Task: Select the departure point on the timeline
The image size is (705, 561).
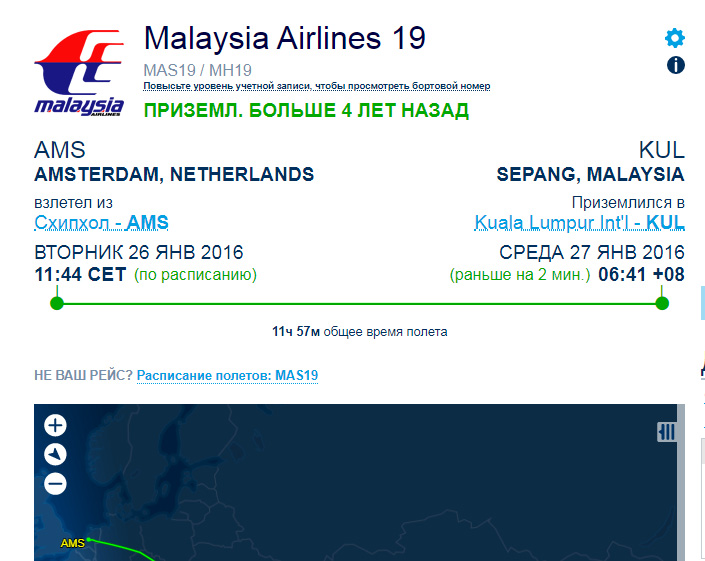Action: pos(57,303)
